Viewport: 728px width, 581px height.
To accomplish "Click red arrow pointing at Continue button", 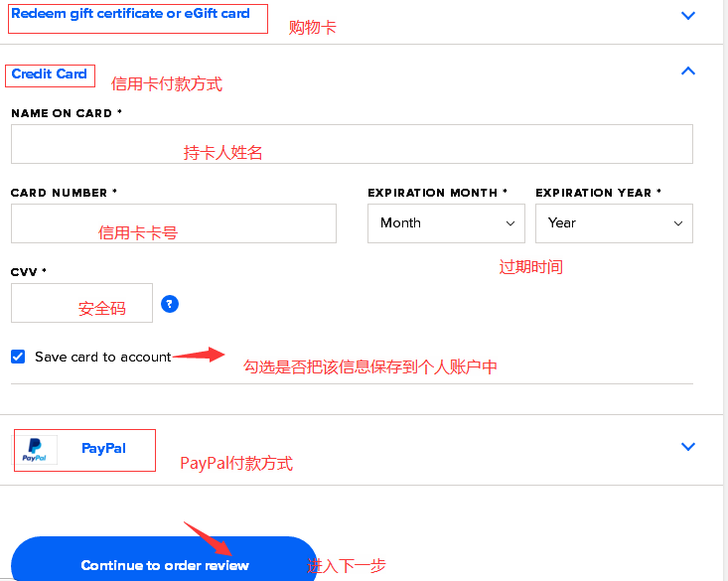I will (x=208, y=538).
